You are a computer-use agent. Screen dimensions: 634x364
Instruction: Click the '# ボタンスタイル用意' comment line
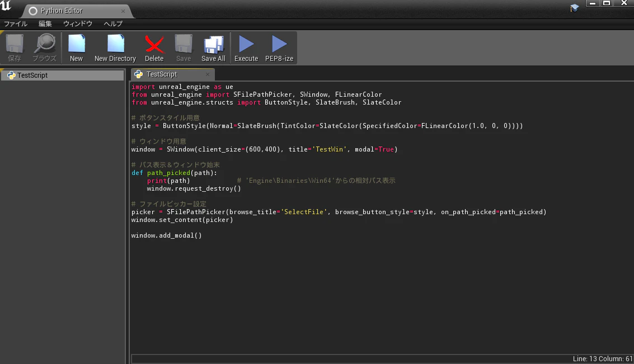166,118
